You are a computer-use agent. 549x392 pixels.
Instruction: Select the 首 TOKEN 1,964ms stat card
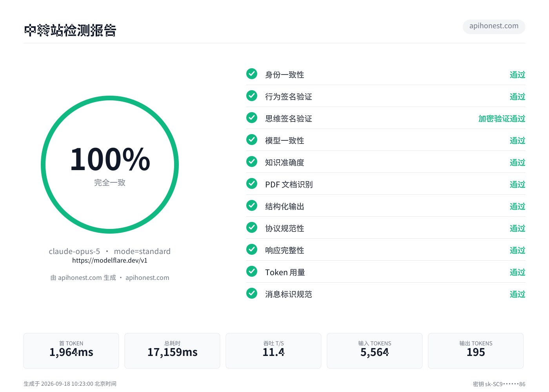click(x=71, y=351)
